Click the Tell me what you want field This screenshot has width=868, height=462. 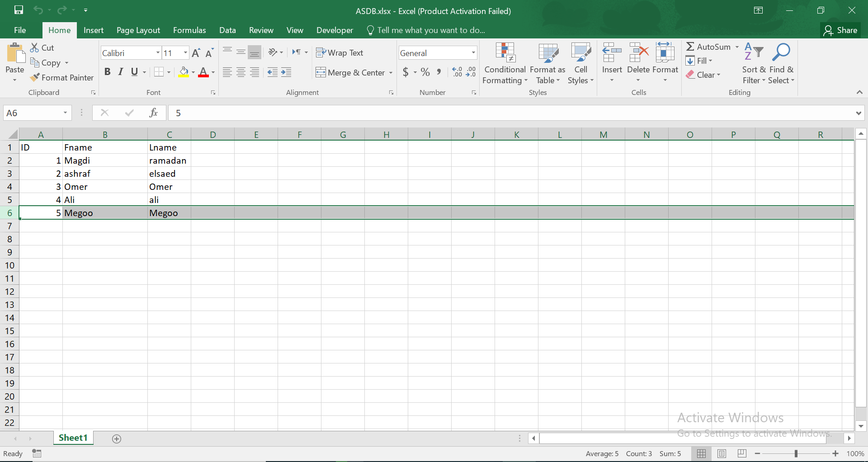click(x=431, y=30)
